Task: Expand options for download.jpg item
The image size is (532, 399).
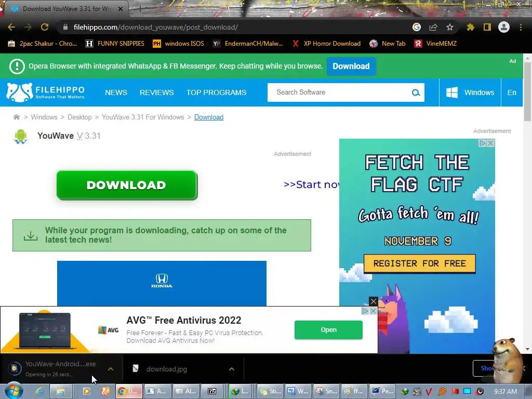Action: (231, 369)
